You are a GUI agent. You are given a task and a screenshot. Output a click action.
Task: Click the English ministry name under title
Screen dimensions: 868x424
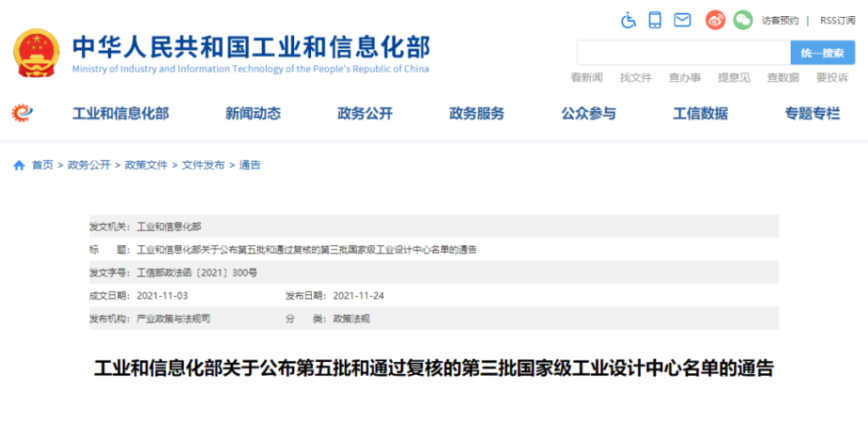[250, 70]
